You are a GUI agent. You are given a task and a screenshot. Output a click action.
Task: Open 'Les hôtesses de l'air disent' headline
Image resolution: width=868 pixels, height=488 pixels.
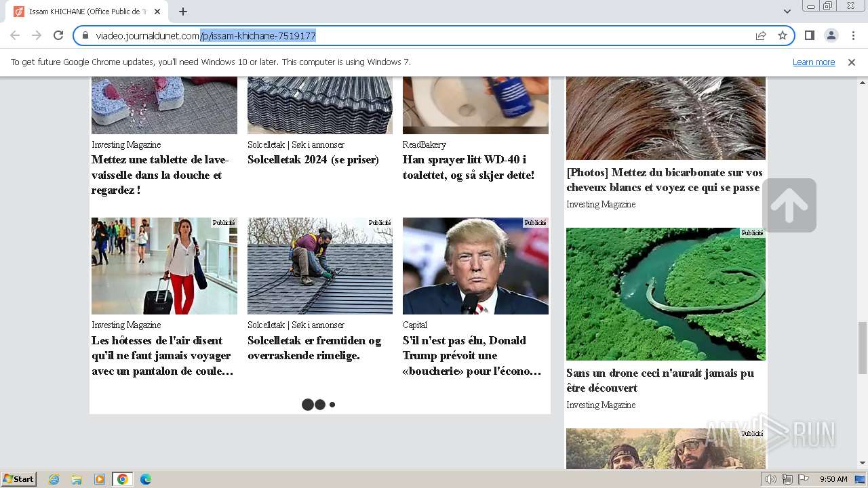tap(162, 356)
